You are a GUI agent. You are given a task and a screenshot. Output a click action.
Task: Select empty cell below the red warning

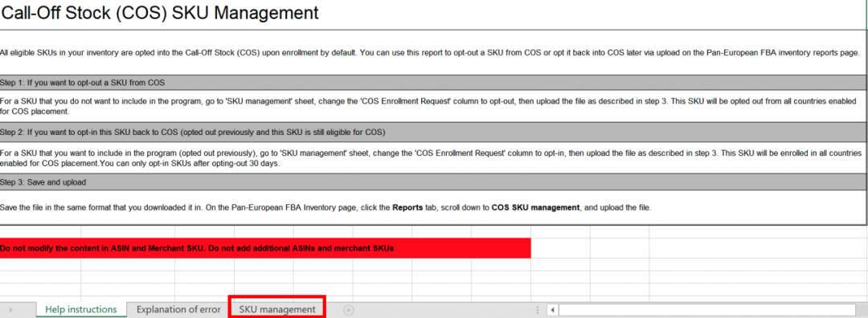40,264
